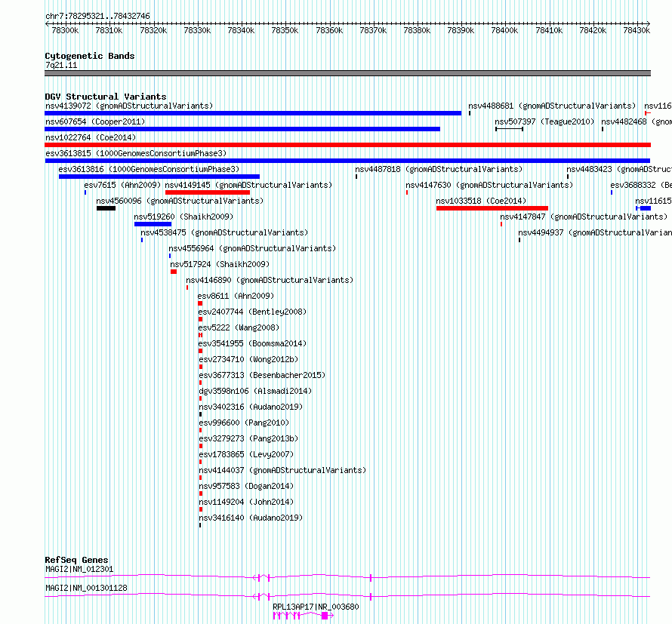
Task: Click the nsv4494937 variant label
Action: click(595, 232)
